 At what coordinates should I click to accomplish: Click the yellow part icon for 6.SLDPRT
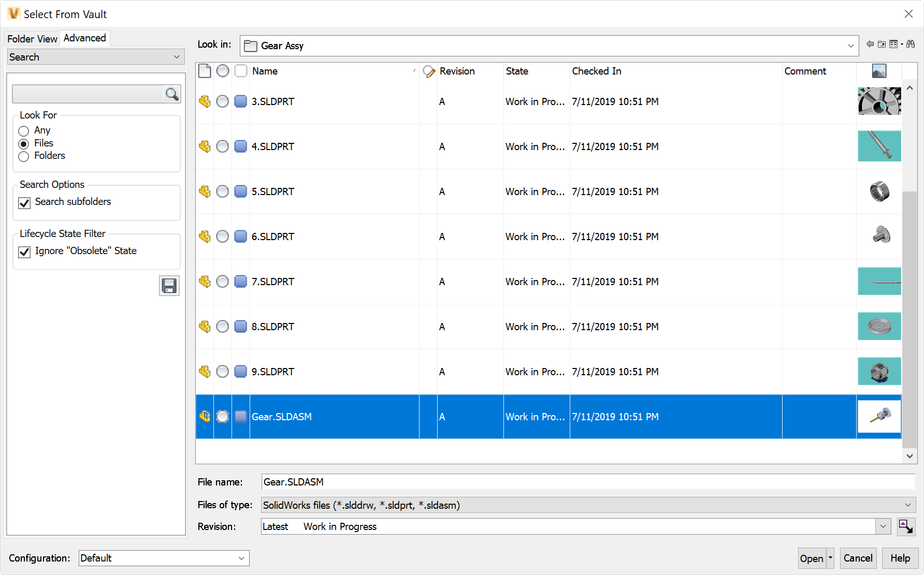(x=205, y=237)
